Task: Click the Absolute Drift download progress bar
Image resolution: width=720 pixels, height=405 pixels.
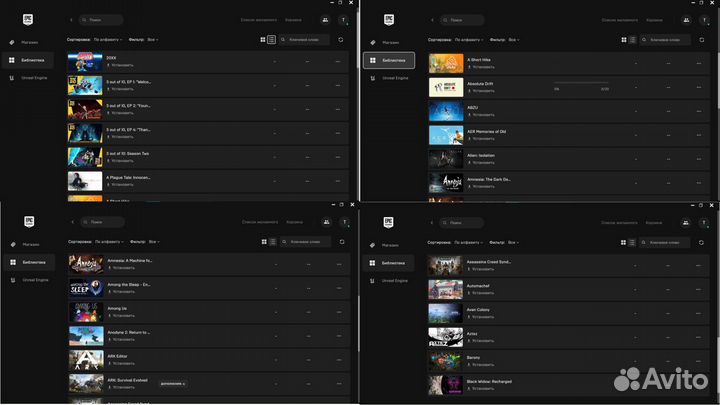Action: (x=581, y=84)
